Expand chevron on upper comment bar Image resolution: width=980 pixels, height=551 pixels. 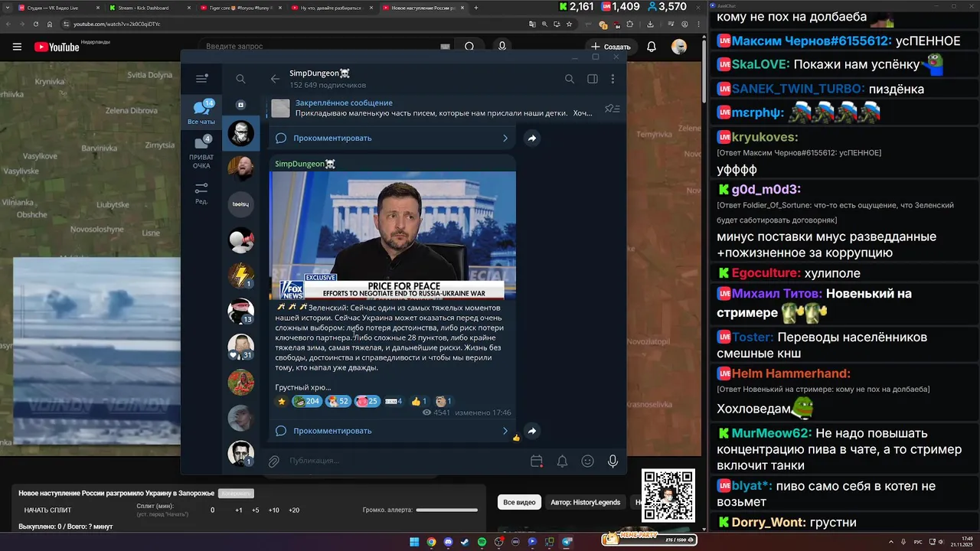point(505,139)
